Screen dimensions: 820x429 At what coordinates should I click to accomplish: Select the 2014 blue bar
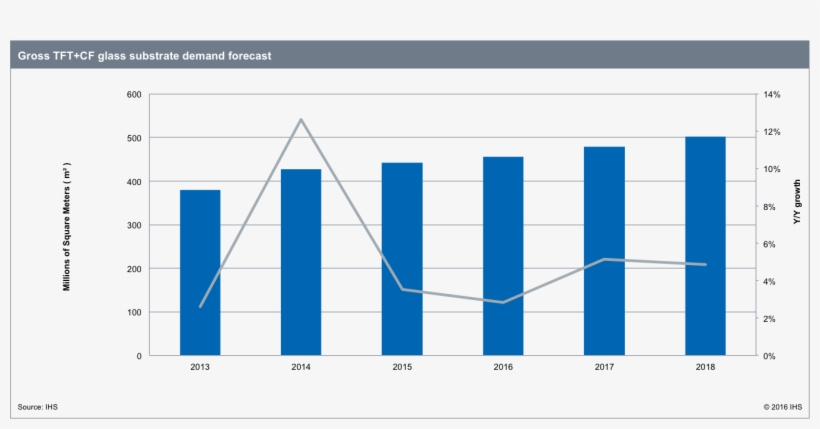pyautogui.click(x=301, y=262)
